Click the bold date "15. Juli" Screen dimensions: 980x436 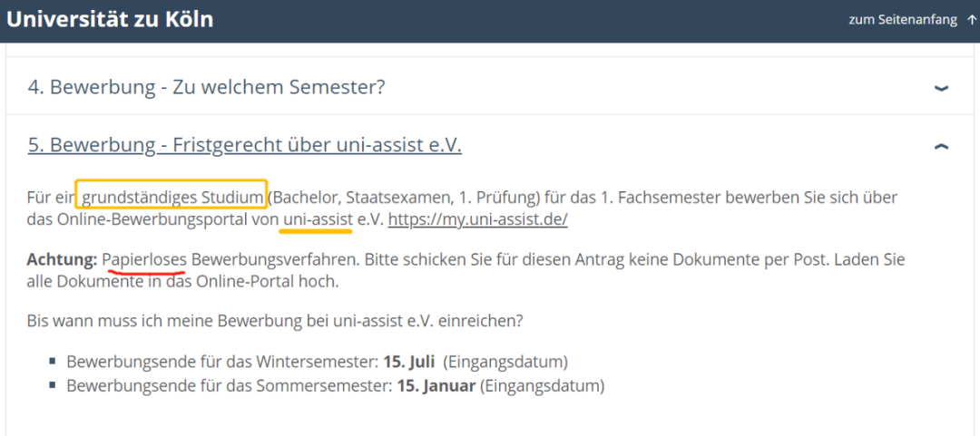coord(408,362)
